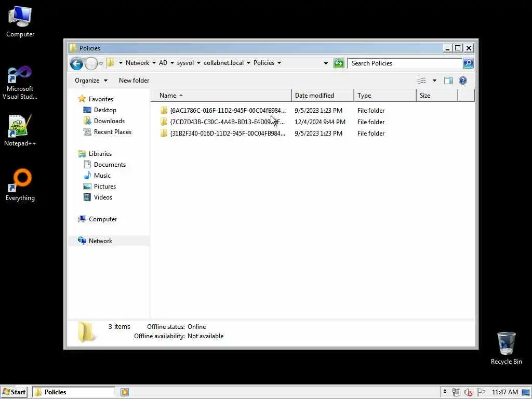
Task: Sort by Date modified column header
Action: 323,96
